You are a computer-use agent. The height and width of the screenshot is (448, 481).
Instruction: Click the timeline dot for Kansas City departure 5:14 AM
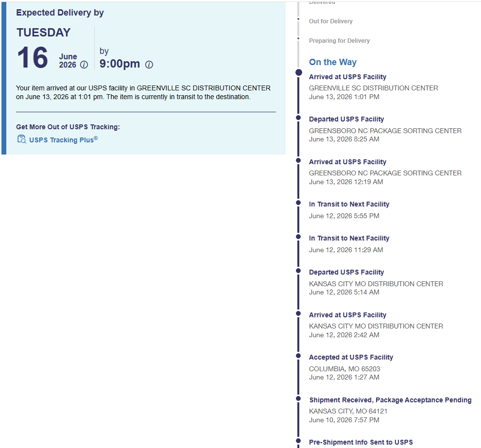[x=298, y=271]
